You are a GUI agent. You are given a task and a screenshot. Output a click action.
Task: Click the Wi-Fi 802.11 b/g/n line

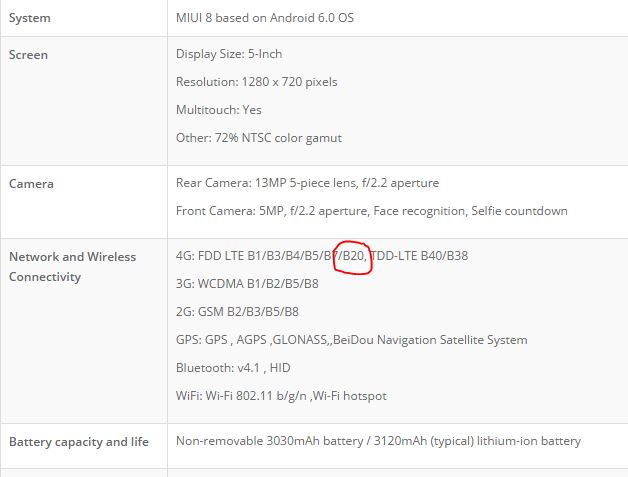click(280, 396)
